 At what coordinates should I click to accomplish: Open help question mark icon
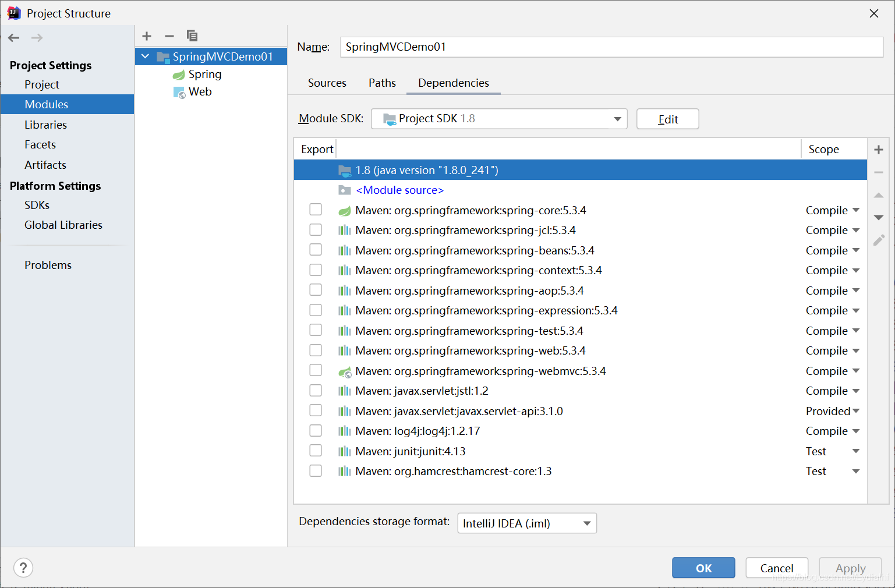[x=23, y=568]
